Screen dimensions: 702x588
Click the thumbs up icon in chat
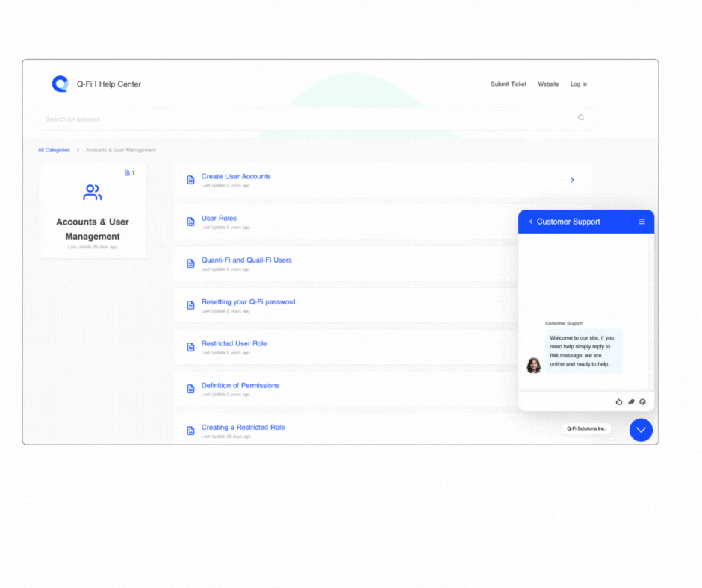tap(618, 402)
